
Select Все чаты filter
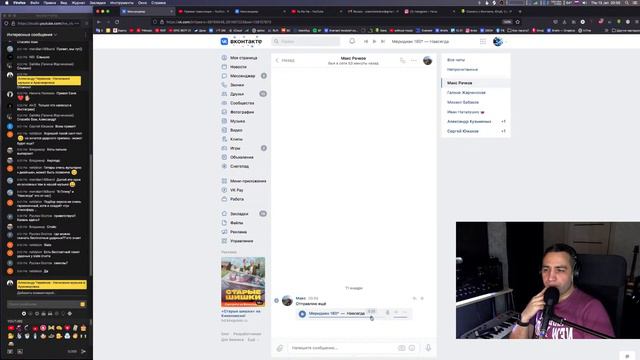coord(456,60)
